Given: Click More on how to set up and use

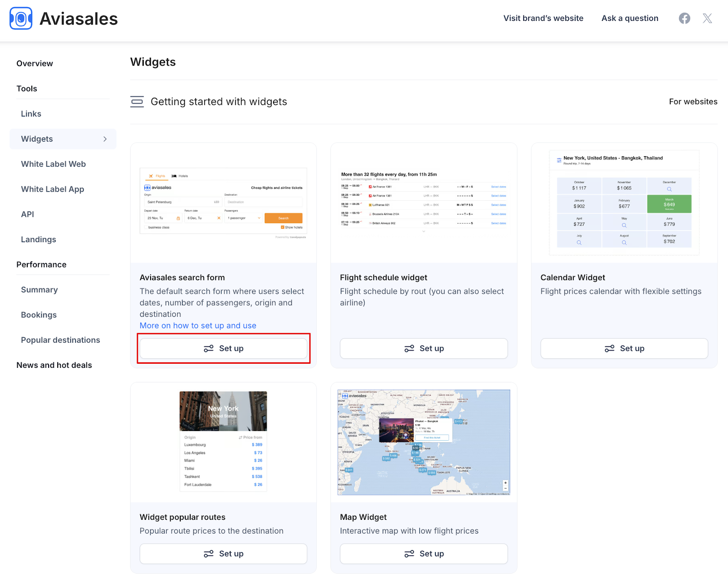Looking at the screenshot, I should pos(198,326).
